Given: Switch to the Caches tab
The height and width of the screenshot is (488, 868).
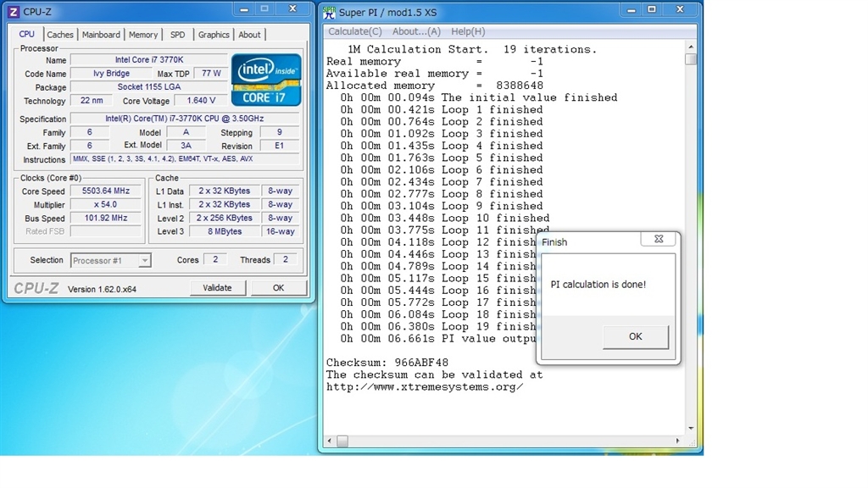Looking at the screenshot, I should click(60, 35).
